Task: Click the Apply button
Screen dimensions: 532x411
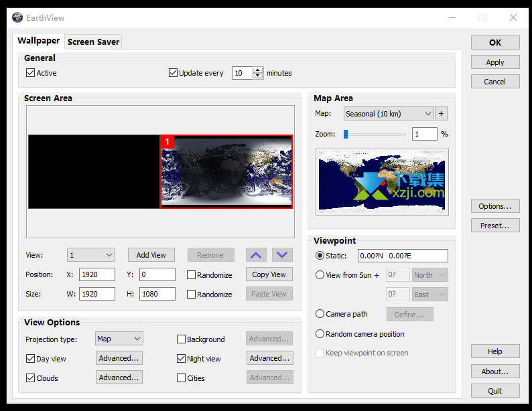Action: [495, 62]
